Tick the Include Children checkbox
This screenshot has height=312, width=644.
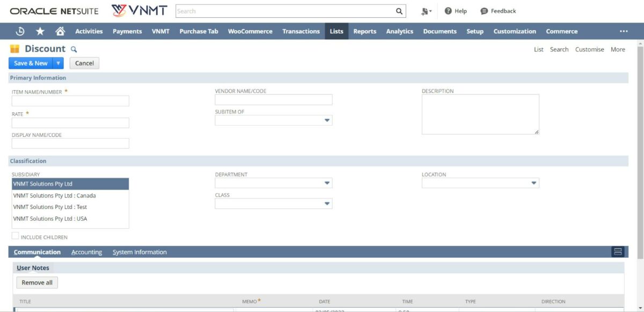16,236
